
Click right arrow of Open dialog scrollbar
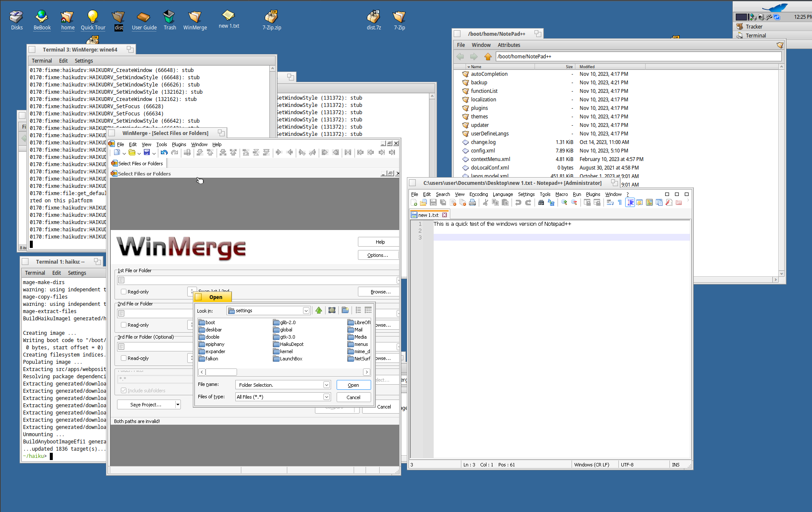pyautogui.click(x=366, y=372)
